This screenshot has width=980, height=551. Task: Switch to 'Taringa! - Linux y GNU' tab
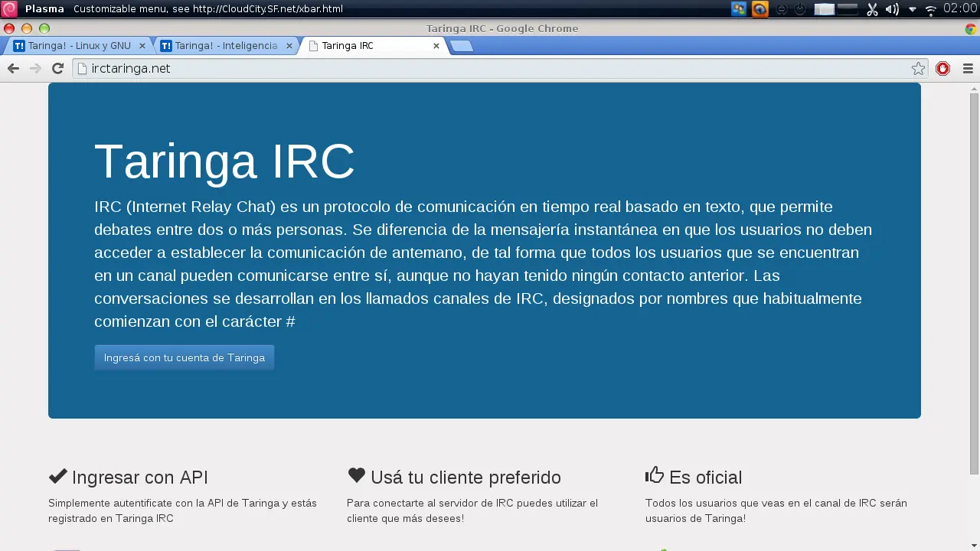80,46
